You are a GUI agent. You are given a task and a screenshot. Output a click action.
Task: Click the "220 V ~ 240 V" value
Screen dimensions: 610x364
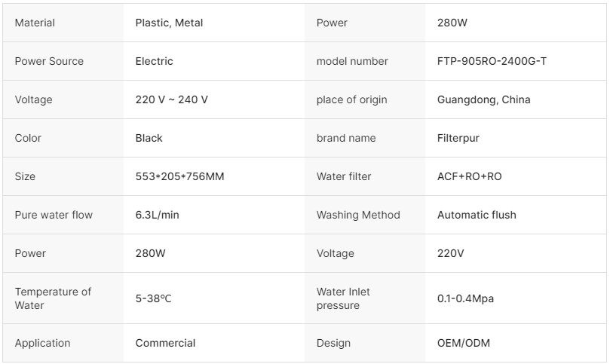pyautogui.click(x=171, y=99)
